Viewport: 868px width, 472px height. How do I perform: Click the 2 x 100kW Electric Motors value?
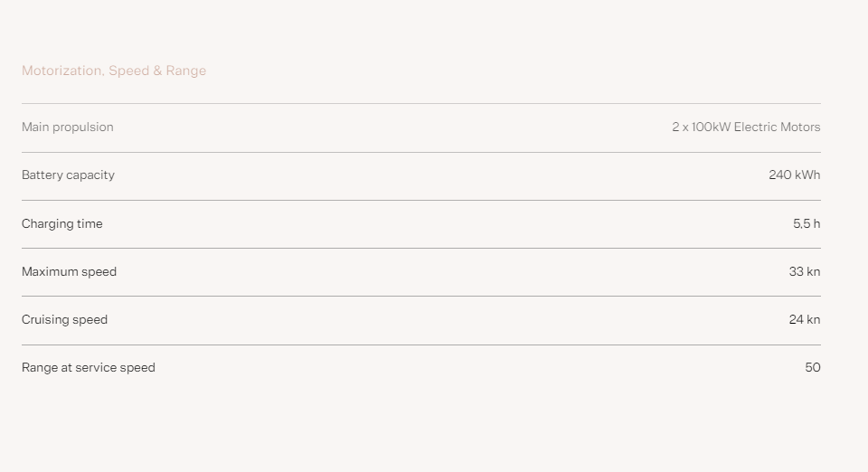[x=746, y=127]
